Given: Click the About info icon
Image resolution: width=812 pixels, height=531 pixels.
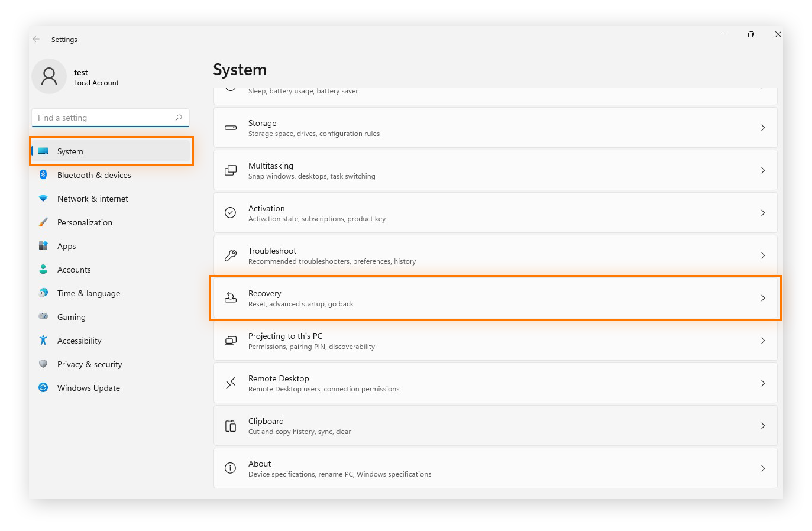Looking at the screenshot, I should pos(231,468).
